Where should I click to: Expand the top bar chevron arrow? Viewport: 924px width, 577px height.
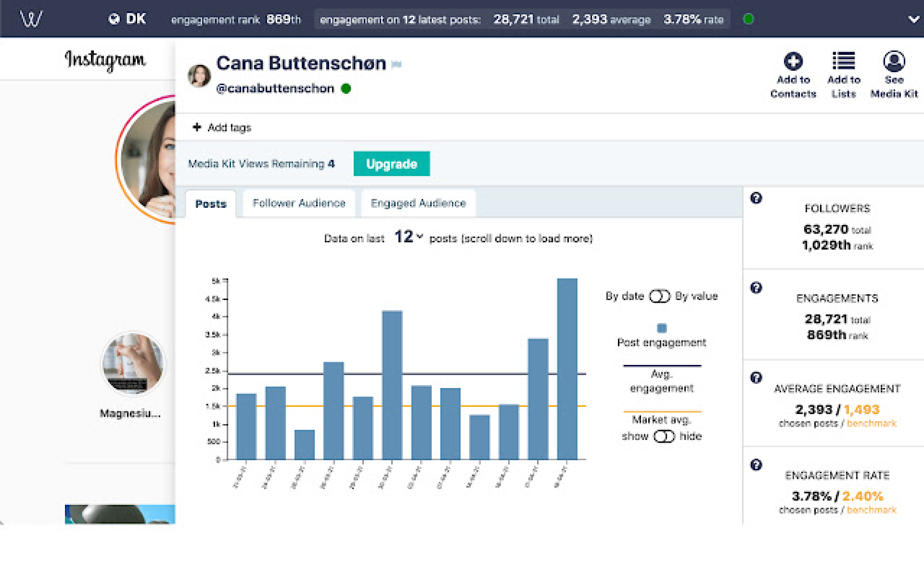pos(913,19)
